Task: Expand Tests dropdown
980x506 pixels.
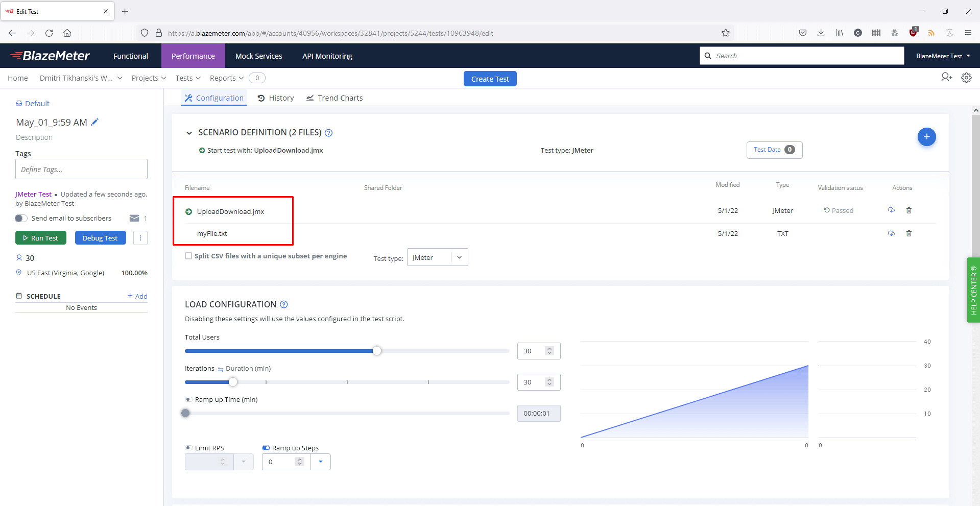Action: 188,78
